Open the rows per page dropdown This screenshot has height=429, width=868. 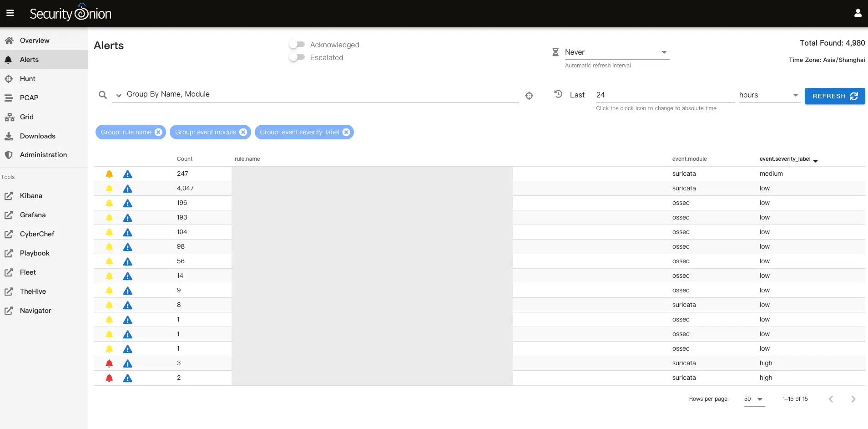coord(754,399)
